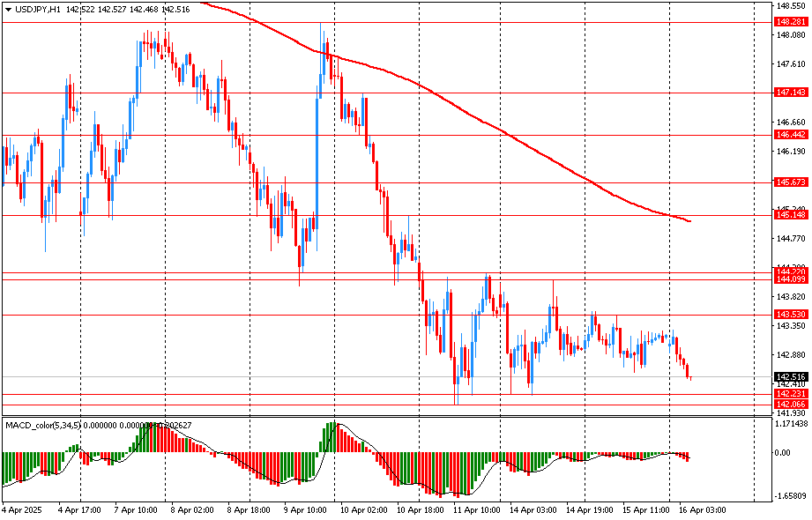Select the 145.148 red price label
The image size is (812, 520).
(790, 215)
